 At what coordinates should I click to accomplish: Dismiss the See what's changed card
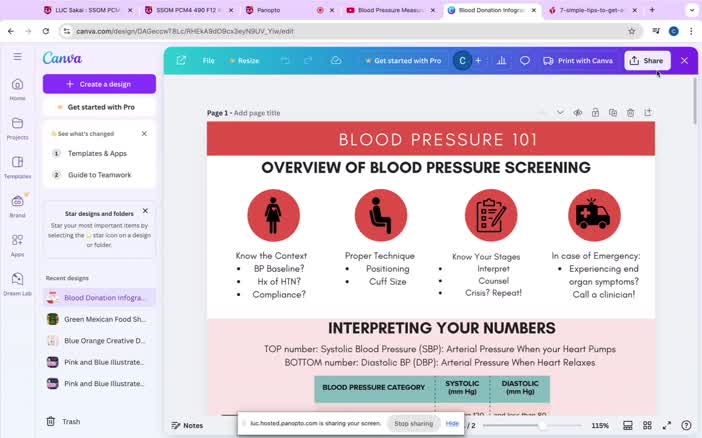(144, 133)
